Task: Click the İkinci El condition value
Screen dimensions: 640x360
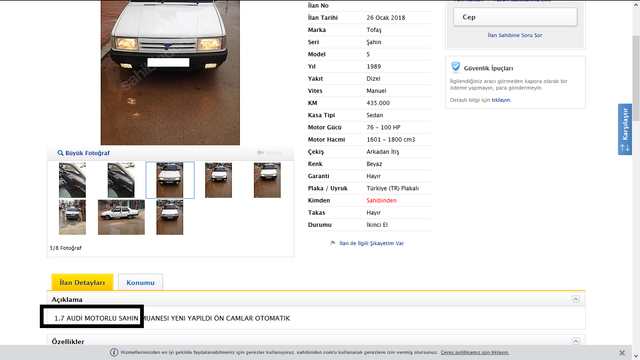Action: point(377,225)
